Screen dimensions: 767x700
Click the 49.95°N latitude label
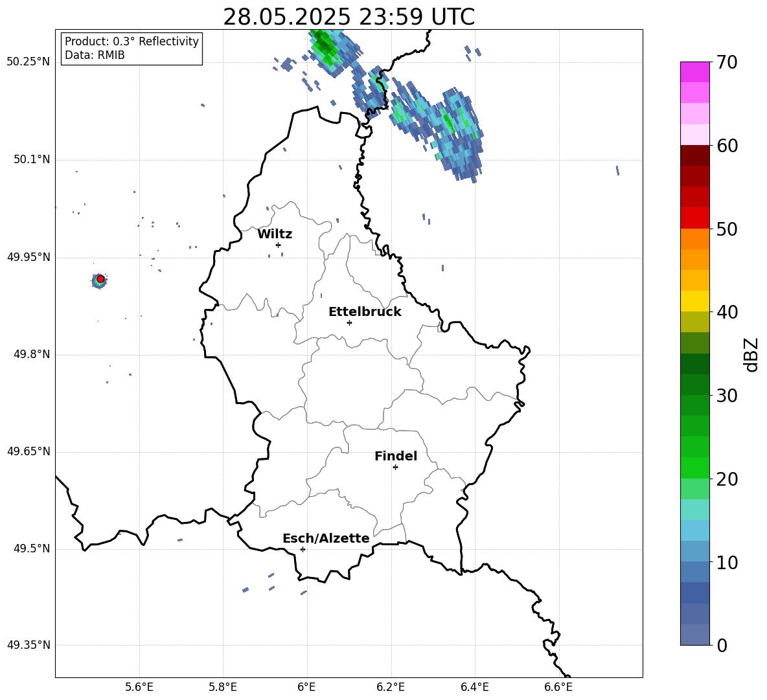coord(29,257)
